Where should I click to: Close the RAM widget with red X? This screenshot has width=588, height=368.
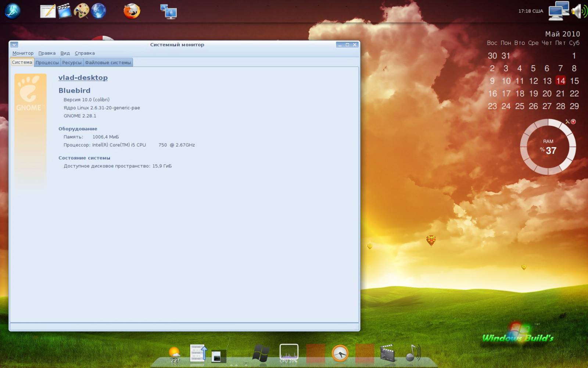(573, 121)
